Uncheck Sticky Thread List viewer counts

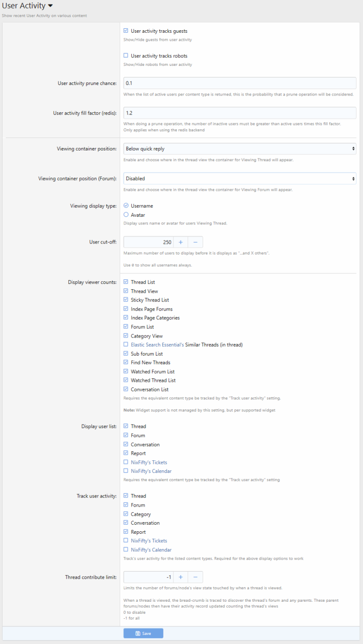(x=126, y=300)
